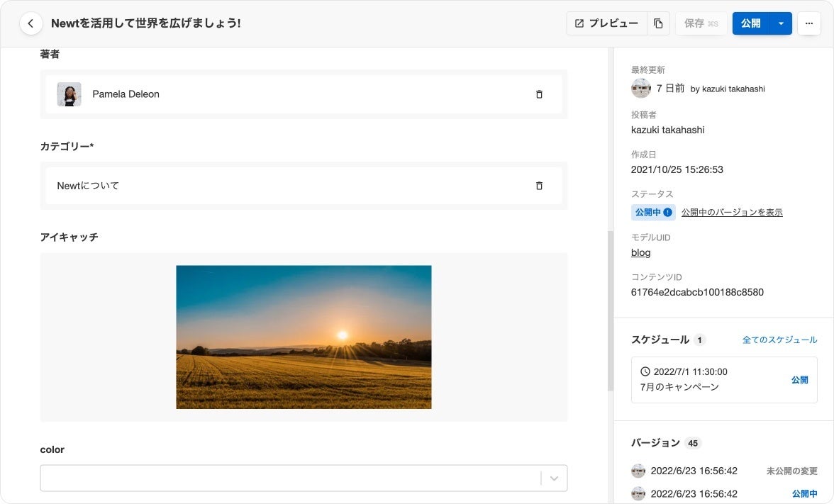Remove the Newtについて category with trash icon
This screenshot has height=504, width=834.
tap(539, 186)
